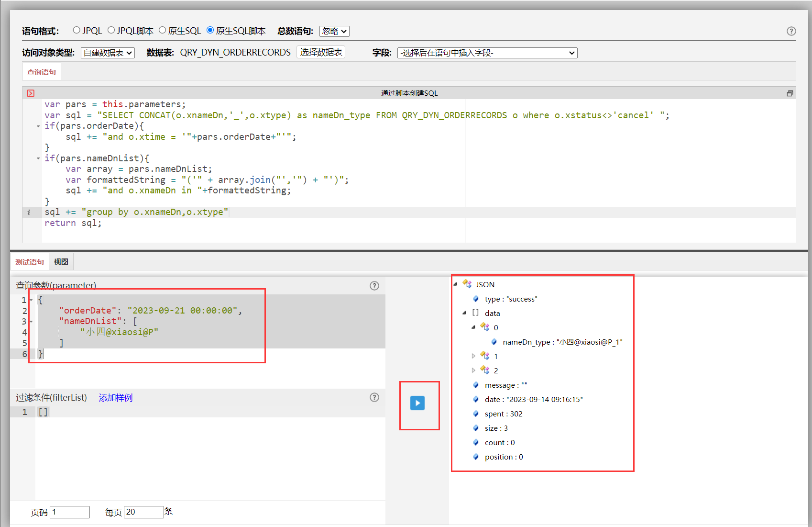This screenshot has width=812, height=527.
Task: Switch to the 视图 tab
Action: [61, 262]
